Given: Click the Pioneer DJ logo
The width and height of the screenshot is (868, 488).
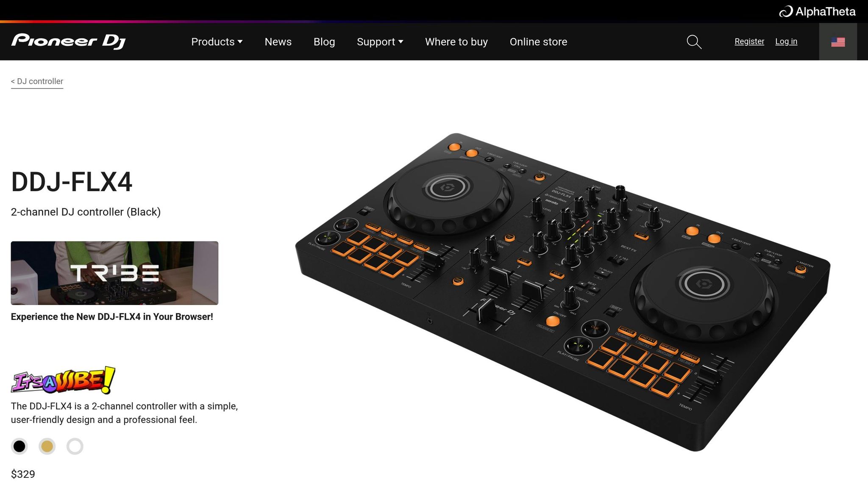Looking at the screenshot, I should click(x=69, y=41).
